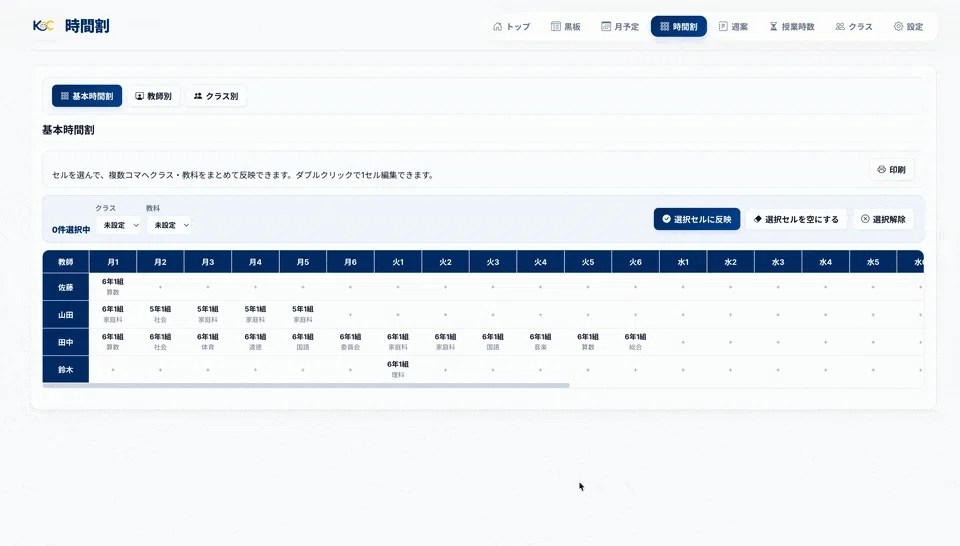Select 田中's 火2 cell 6年1組 家庭科

[x=446, y=342]
